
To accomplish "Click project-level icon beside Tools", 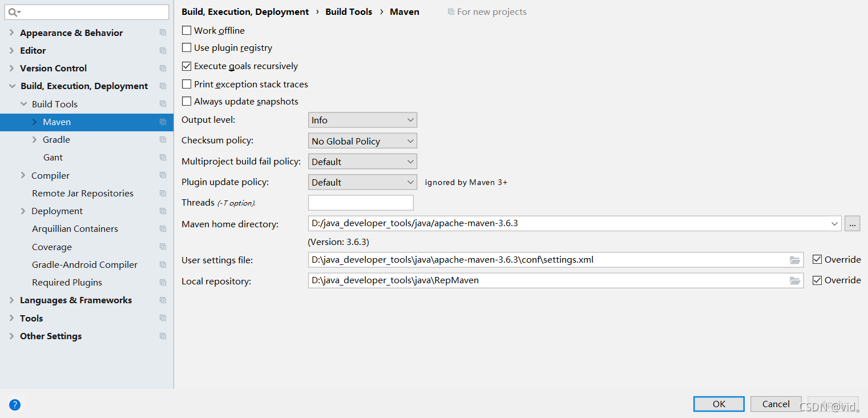I will (x=163, y=318).
